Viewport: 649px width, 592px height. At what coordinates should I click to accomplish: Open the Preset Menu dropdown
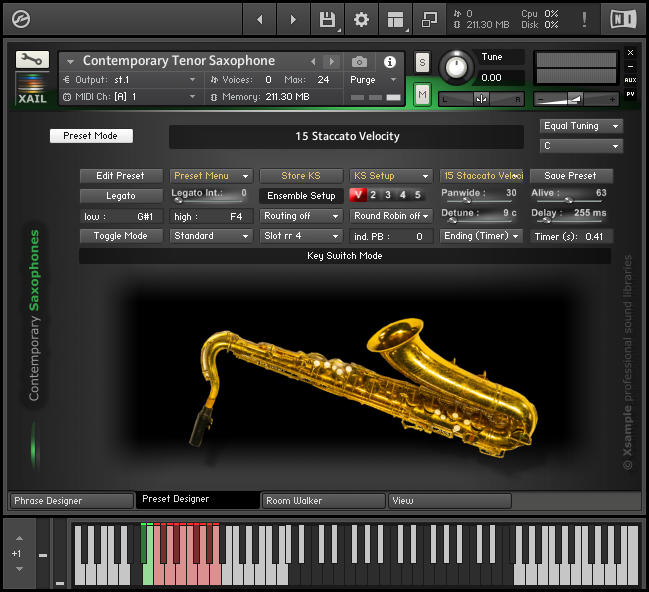211,176
